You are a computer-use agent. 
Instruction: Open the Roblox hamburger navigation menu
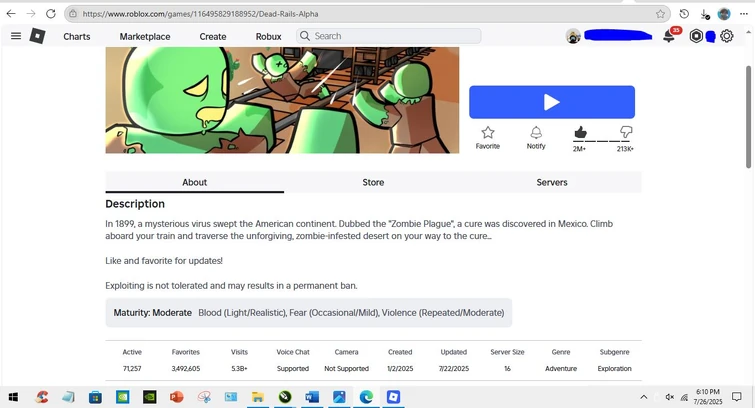tap(16, 36)
